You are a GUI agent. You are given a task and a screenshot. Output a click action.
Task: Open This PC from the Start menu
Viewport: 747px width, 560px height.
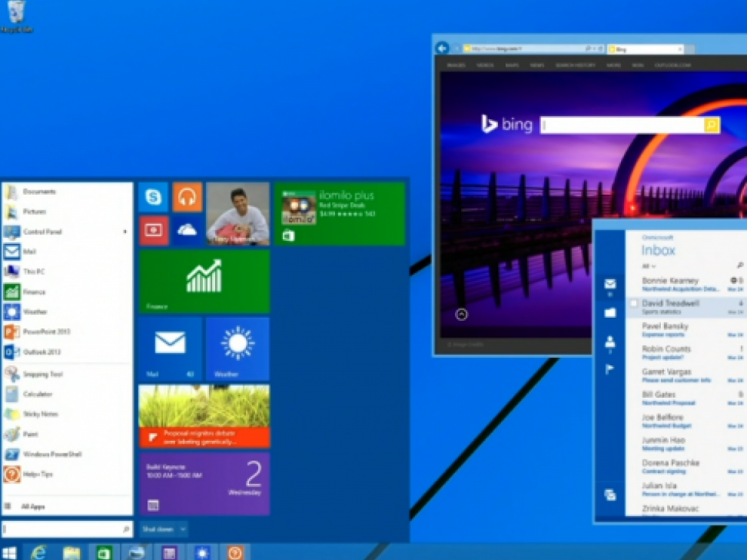(66, 272)
